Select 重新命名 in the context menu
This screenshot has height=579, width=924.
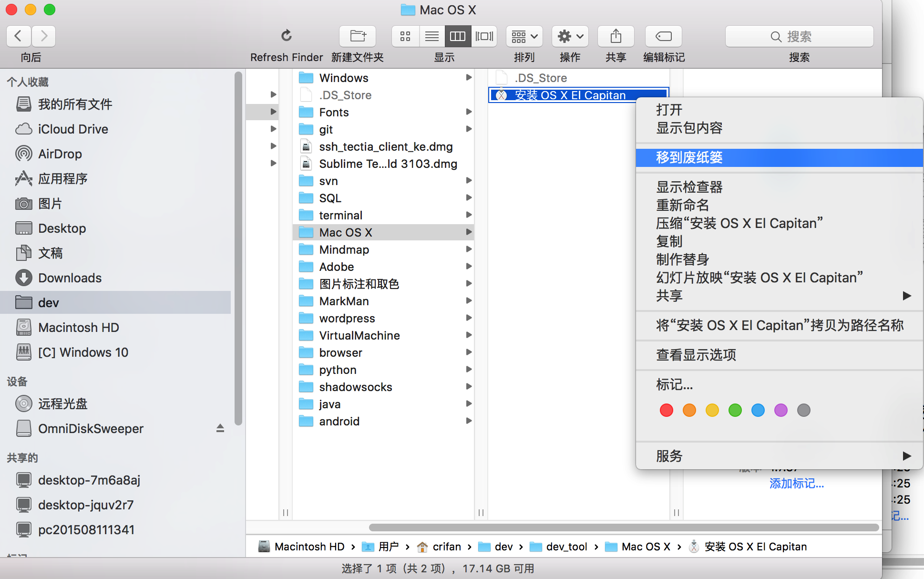[683, 205]
